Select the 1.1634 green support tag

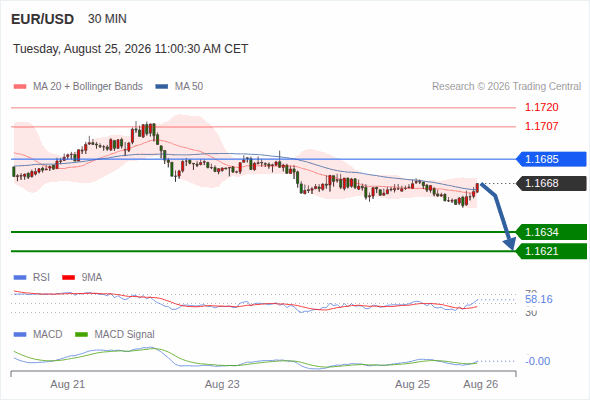pyautogui.click(x=551, y=232)
